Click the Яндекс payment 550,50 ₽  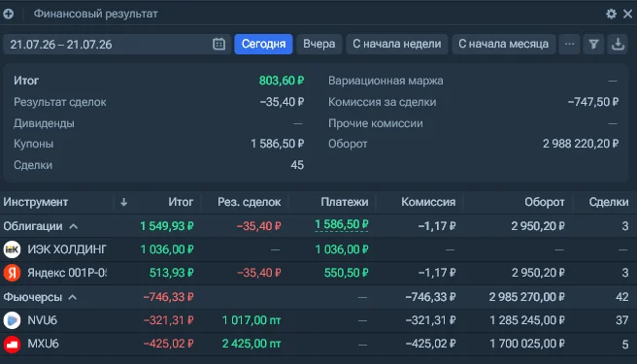[346, 273]
